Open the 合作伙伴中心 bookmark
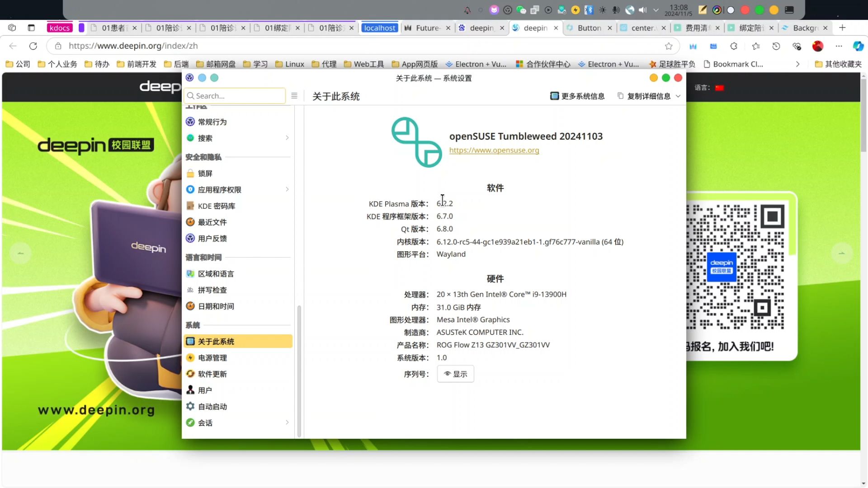The width and height of the screenshot is (868, 488). click(x=543, y=64)
